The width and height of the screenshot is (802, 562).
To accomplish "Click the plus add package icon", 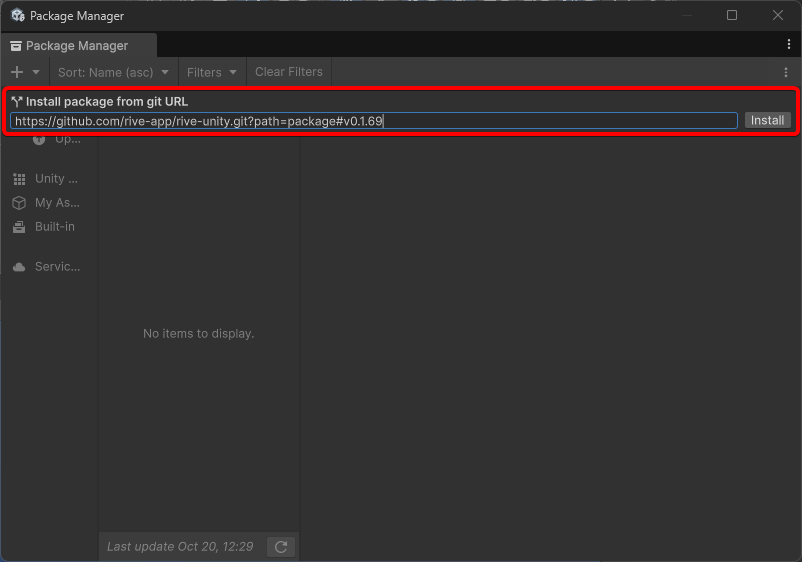I will [x=16, y=72].
